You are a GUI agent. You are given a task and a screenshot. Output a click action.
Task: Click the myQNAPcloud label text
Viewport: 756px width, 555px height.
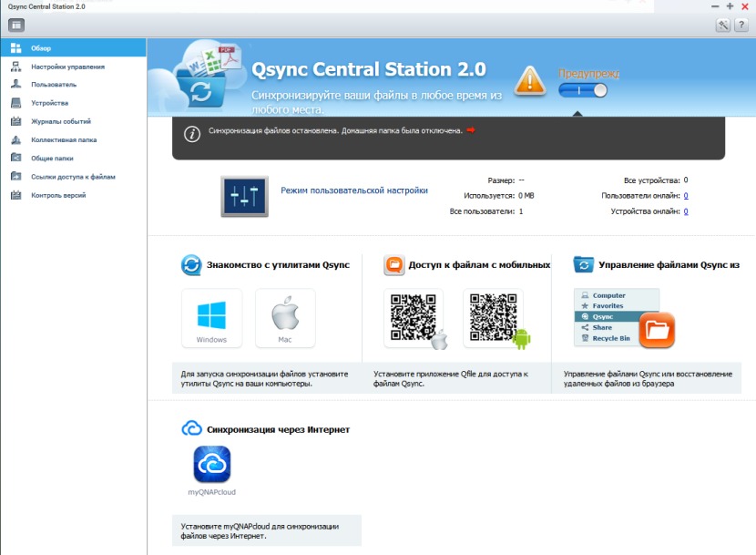(x=211, y=492)
